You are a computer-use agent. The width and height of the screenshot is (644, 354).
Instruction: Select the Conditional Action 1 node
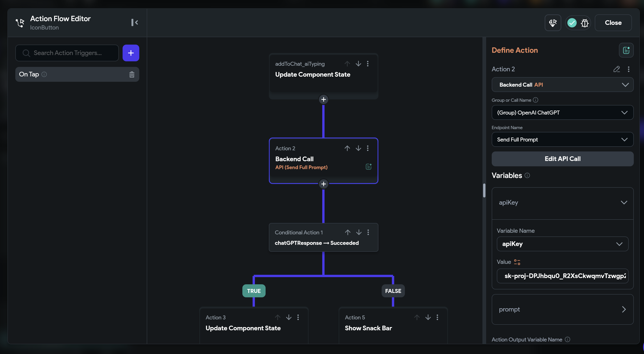click(x=323, y=237)
